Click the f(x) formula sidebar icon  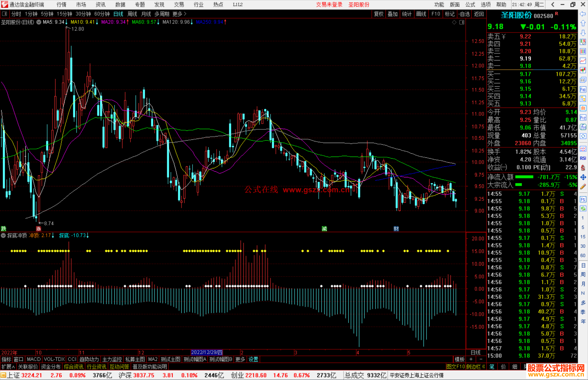(x=583, y=127)
